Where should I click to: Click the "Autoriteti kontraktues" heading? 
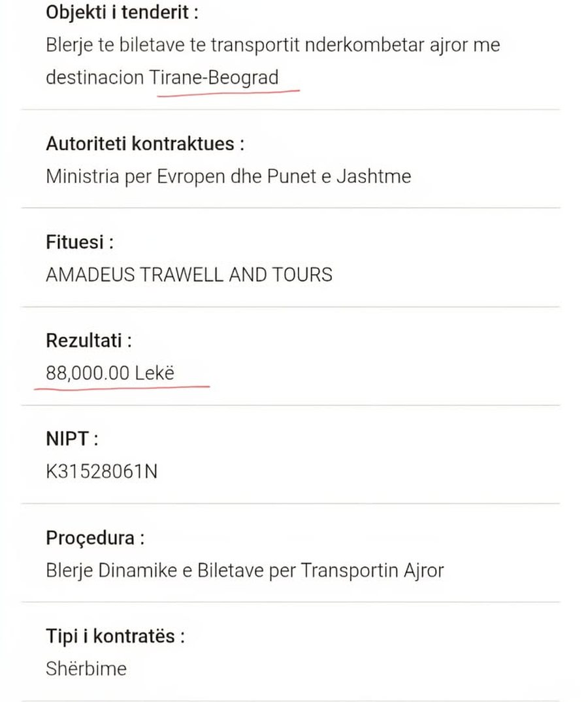pos(144,144)
